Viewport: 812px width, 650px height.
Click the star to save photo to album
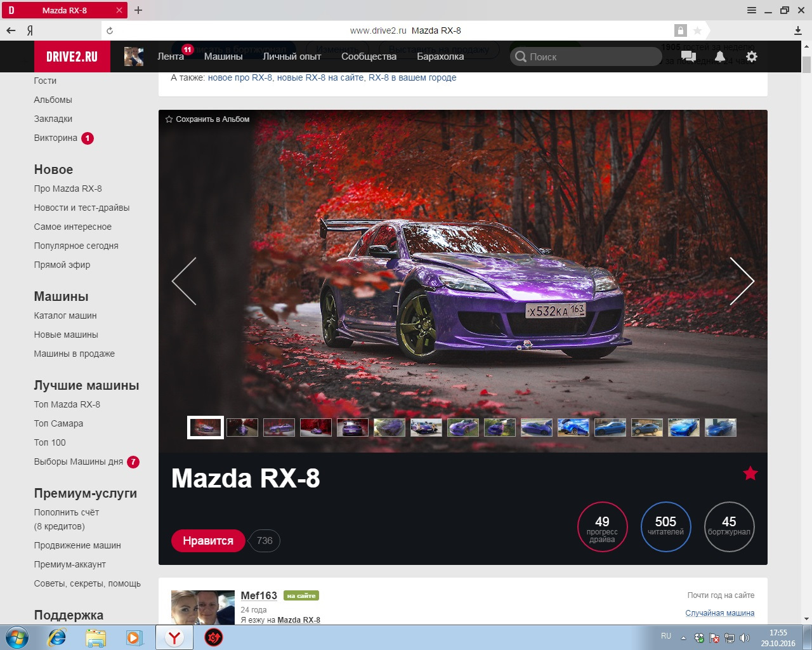coord(169,119)
